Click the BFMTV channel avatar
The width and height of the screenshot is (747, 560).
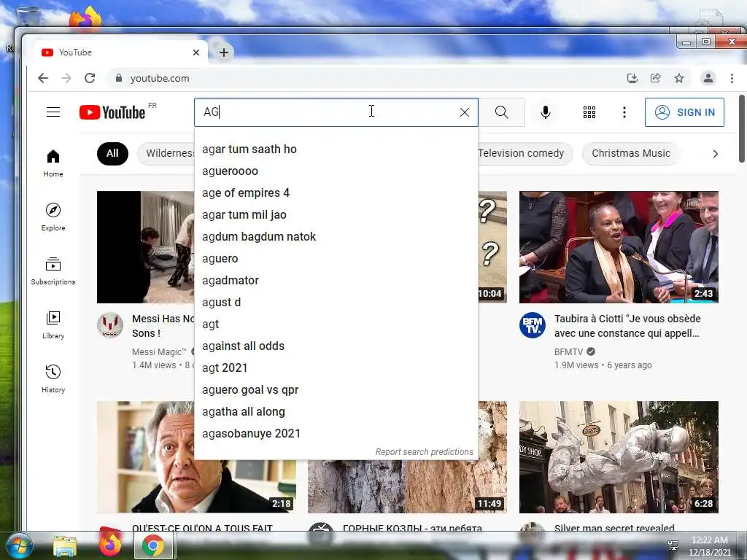[x=532, y=325]
